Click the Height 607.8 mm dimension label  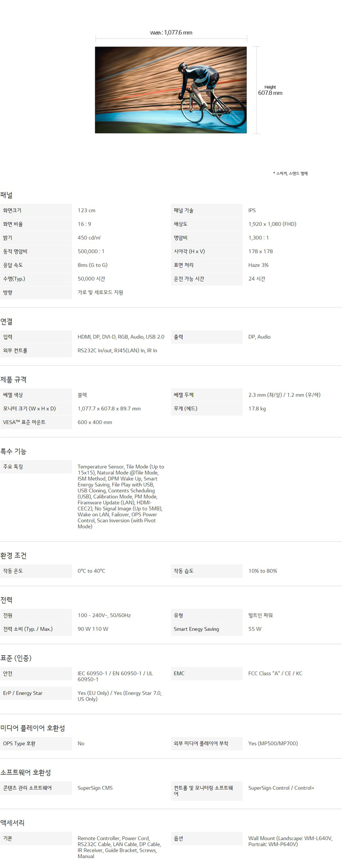pos(270,90)
